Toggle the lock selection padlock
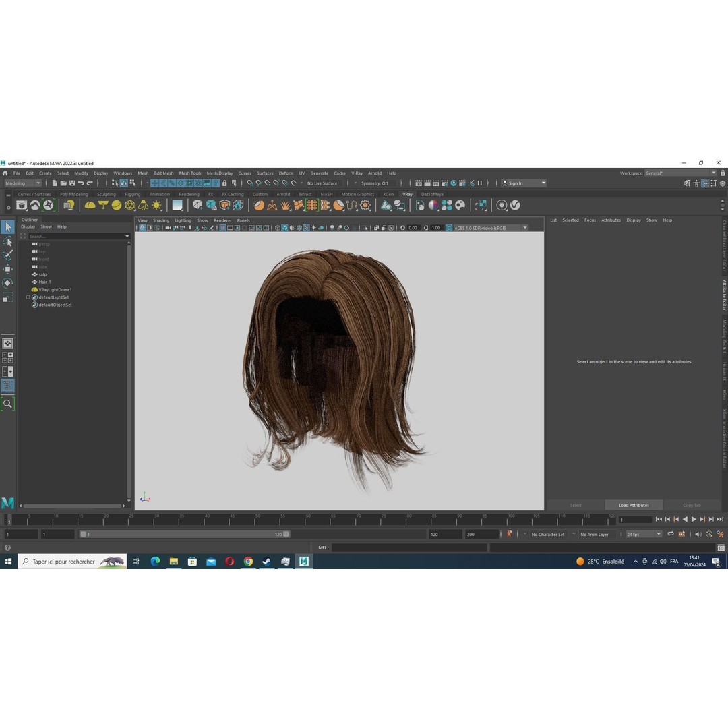This screenshot has width=728, height=728. coord(224,183)
